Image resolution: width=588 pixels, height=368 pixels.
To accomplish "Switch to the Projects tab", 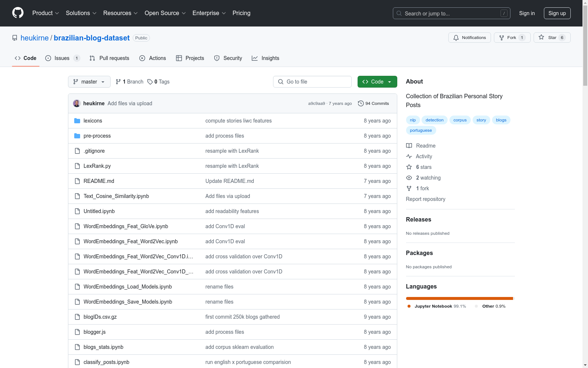I will tap(190, 58).
